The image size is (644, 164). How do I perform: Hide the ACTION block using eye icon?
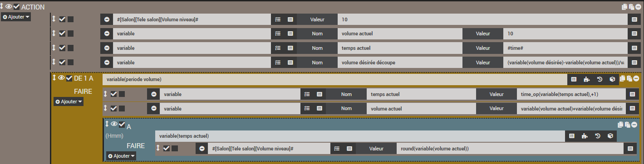9,6
